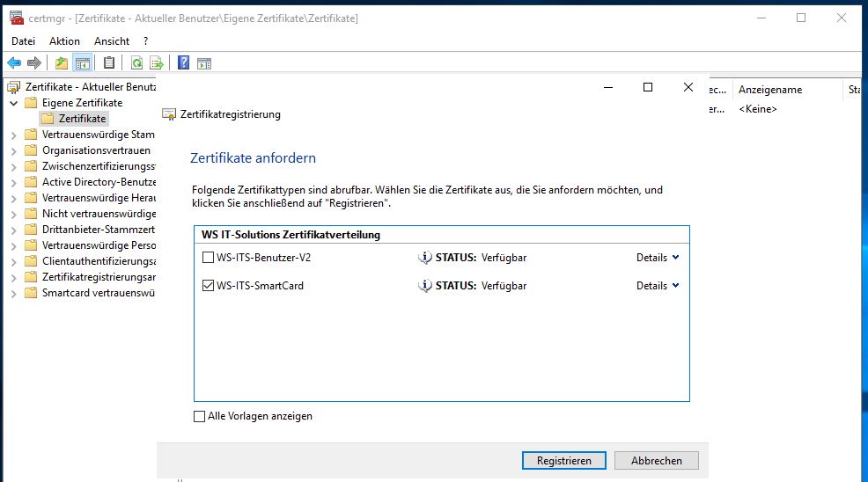This screenshot has width=868, height=482.
Task: Expand the Nicht vertrauenswürdige node arrow
Action: [14, 214]
